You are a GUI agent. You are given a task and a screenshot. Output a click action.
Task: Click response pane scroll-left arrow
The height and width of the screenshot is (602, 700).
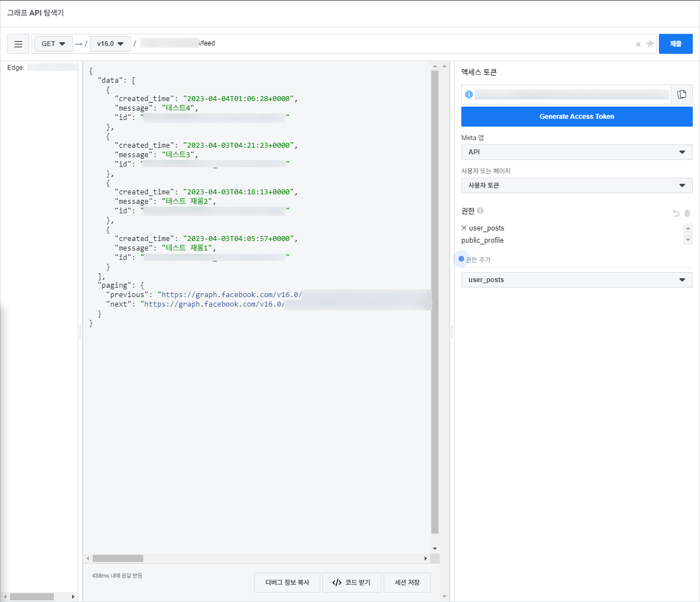pos(88,558)
